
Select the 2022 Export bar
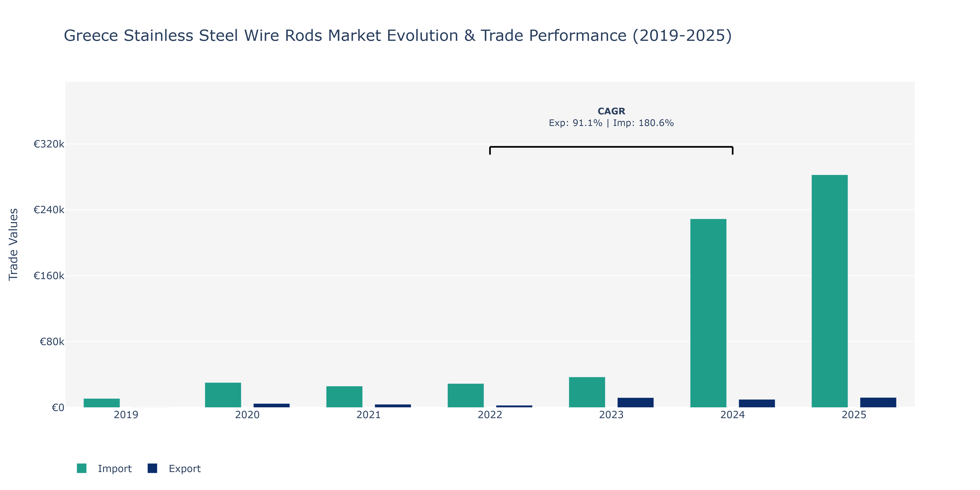[514, 406]
